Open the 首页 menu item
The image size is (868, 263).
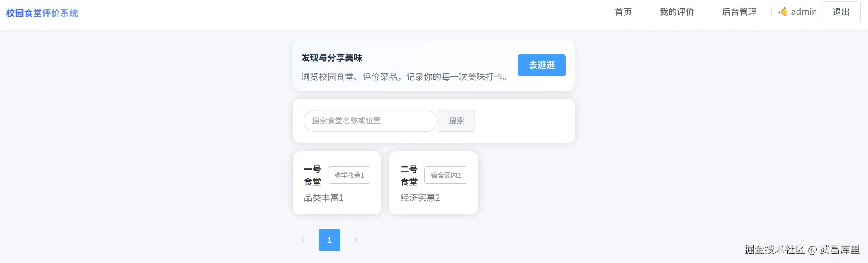[x=623, y=12]
